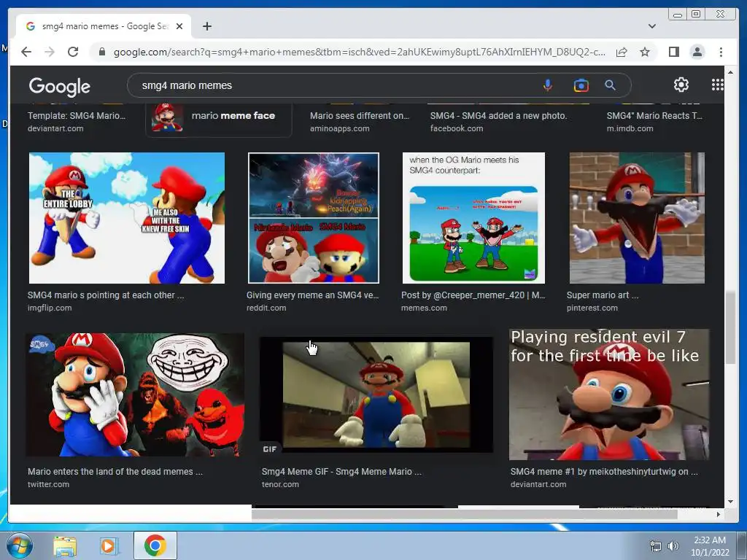The image size is (747, 560).
Task: Focus the smg4 mario memes search box
Action: click(x=333, y=85)
